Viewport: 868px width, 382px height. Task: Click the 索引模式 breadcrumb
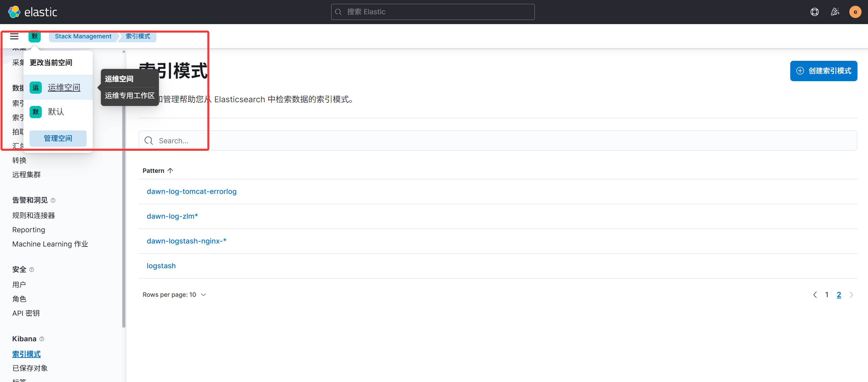point(138,36)
